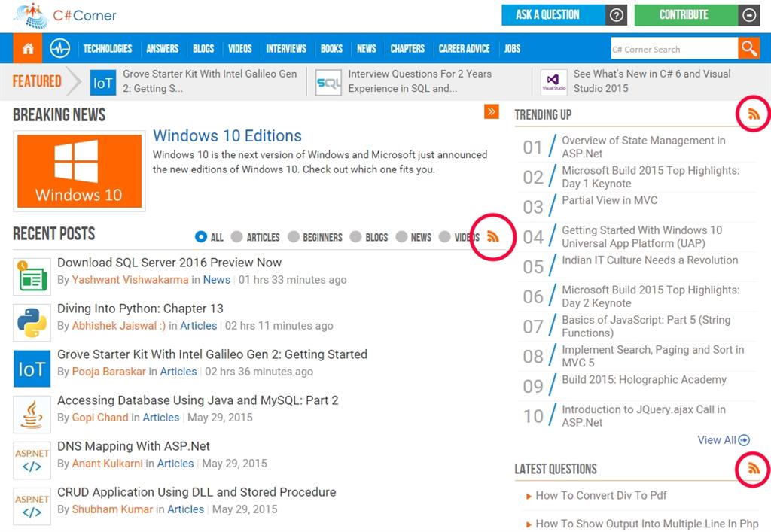Open trending item Partial View in MVC

610,200
